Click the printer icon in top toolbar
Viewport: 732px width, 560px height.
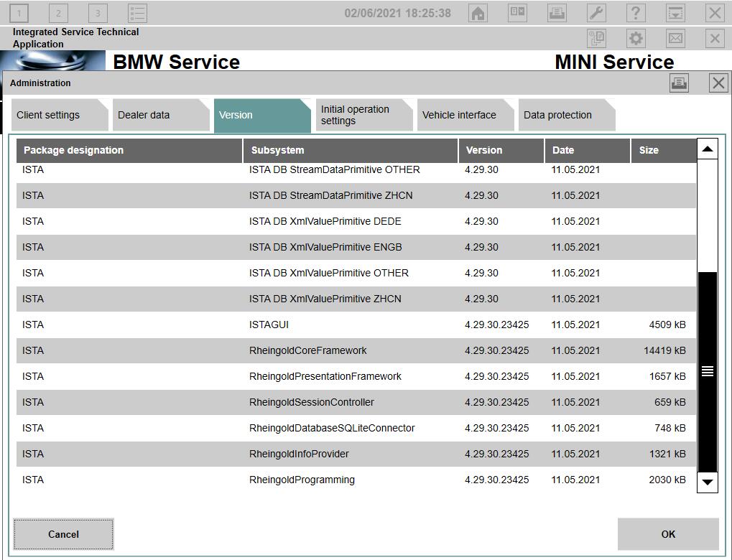(557, 13)
